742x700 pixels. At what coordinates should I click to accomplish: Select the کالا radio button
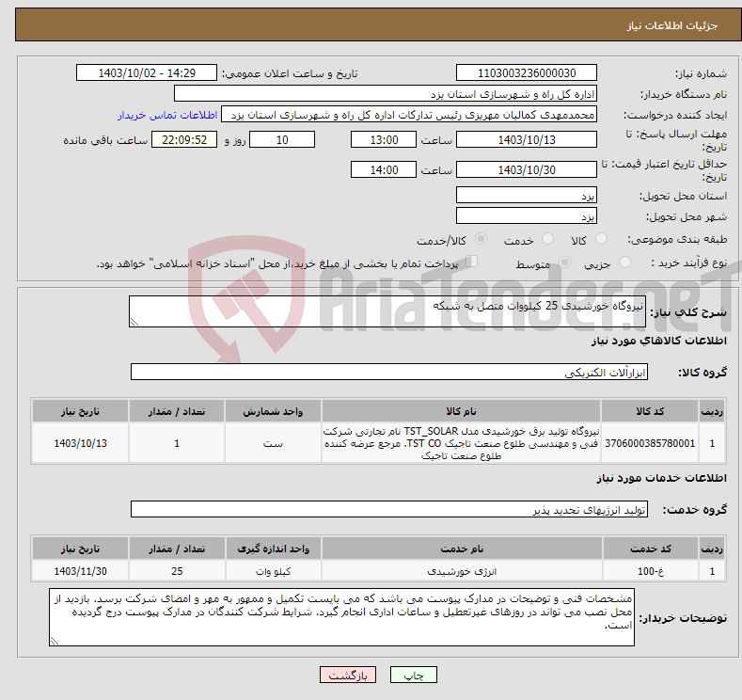point(601,239)
